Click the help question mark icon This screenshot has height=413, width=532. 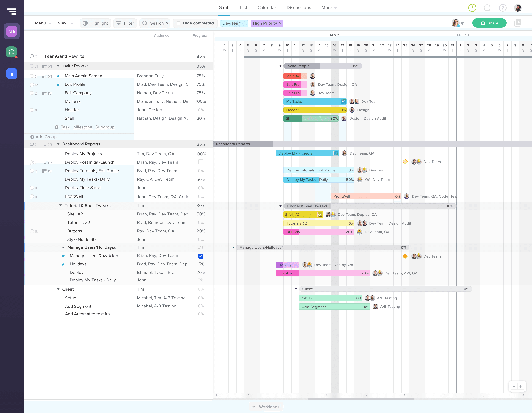pyautogui.click(x=502, y=8)
